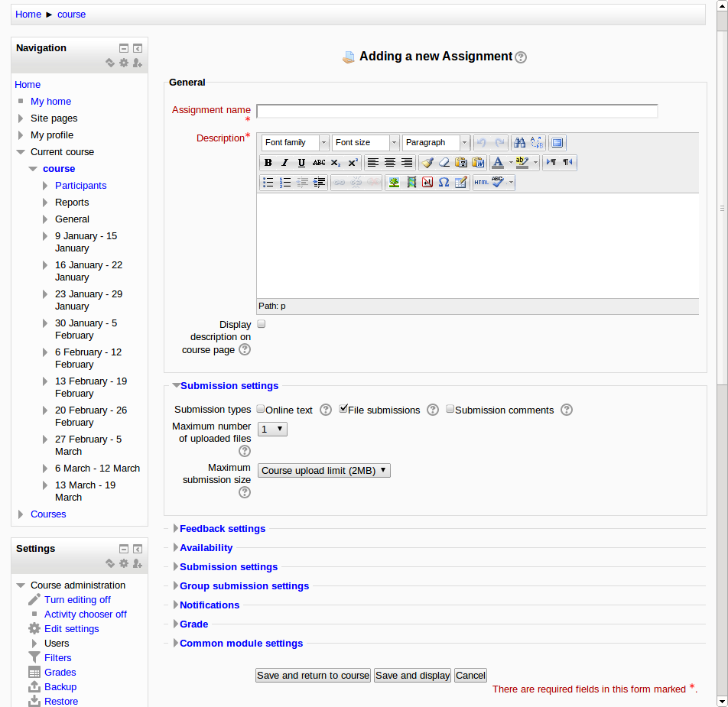This screenshot has height=707, width=728.
Task: Align text right in editor
Action: [406, 162]
